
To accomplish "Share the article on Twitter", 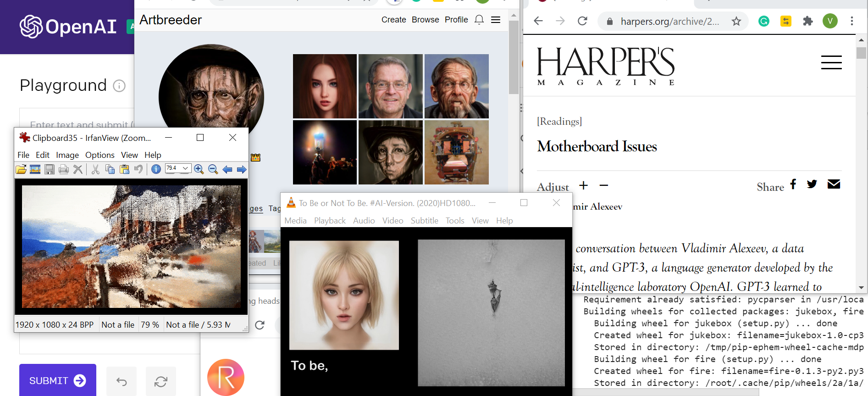I will point(812,184).
